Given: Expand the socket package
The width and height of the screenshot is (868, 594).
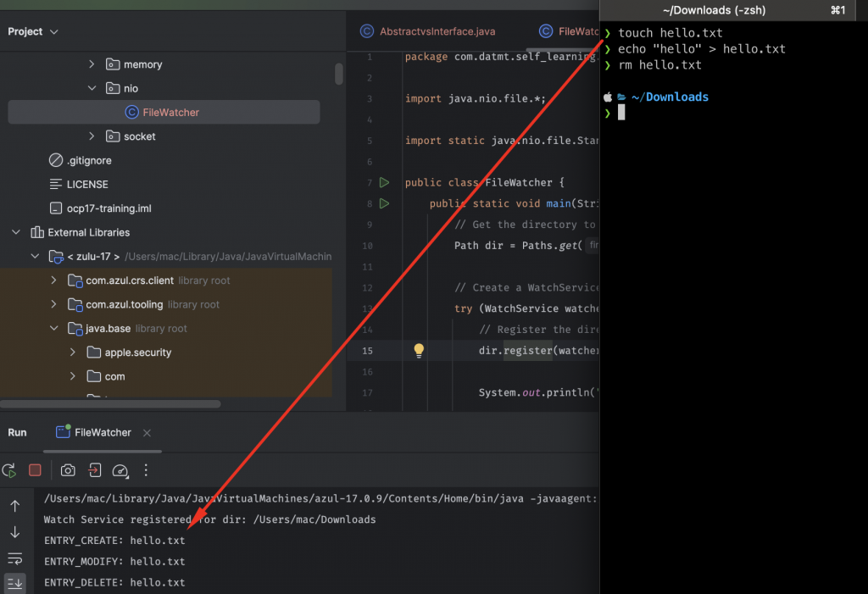Looking at the screenshot, I should click(92, 136).
